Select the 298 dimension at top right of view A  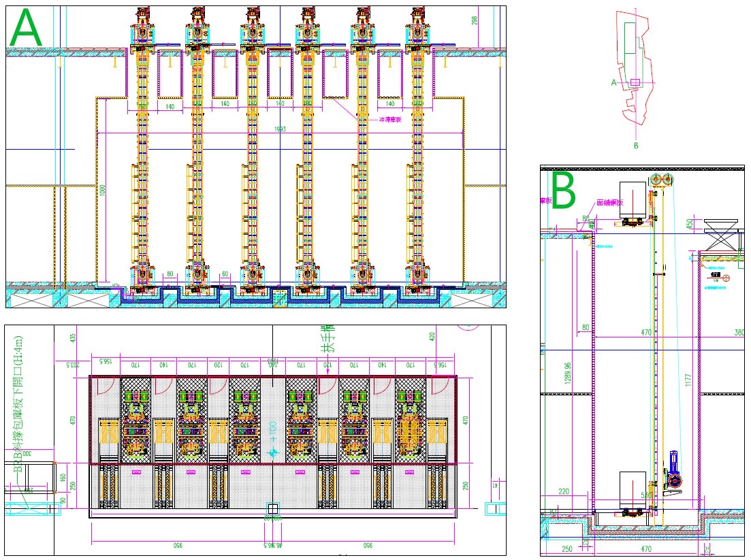tap(475, 22)
